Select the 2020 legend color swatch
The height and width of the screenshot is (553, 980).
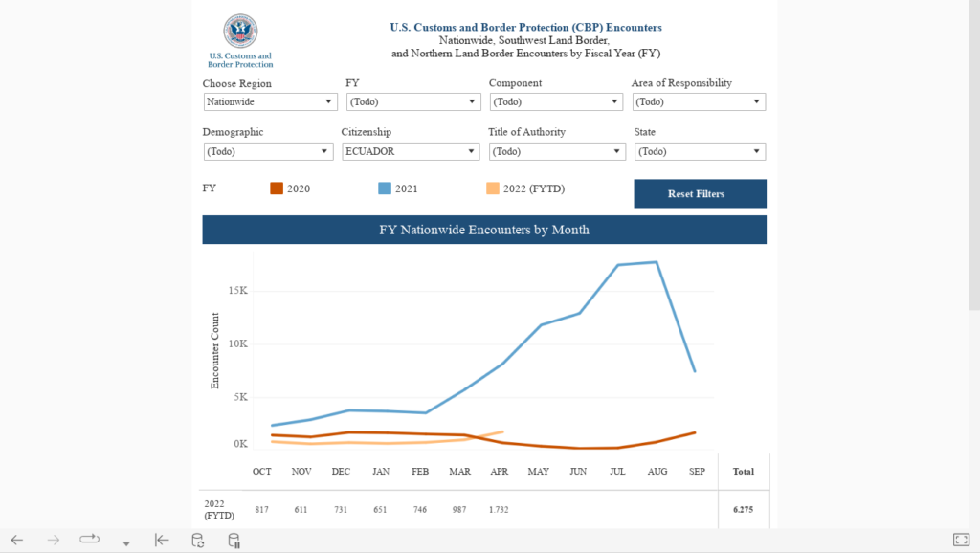tap(277, 188)
